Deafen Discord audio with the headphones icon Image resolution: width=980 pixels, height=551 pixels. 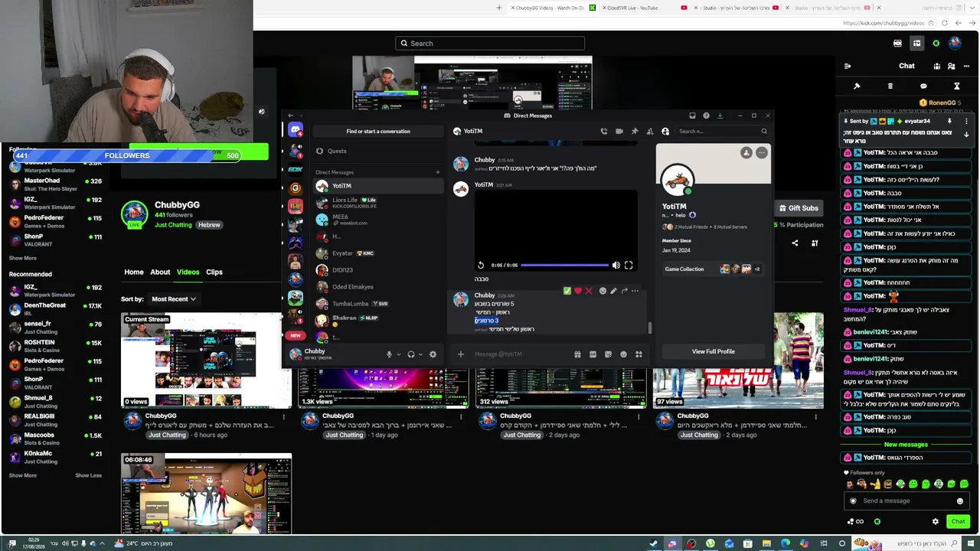pos(411,354)
